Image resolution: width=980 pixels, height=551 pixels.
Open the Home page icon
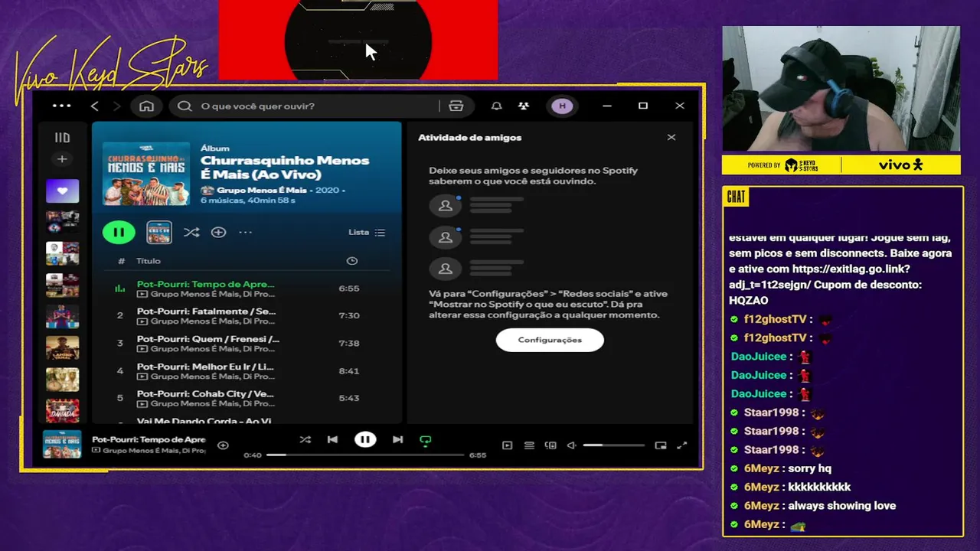(x=146, y=106)
